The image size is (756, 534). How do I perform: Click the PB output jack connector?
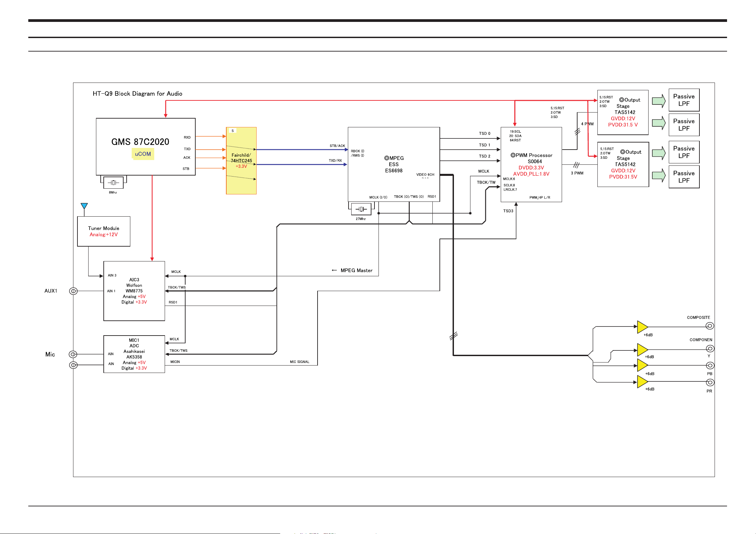(710, 366)
